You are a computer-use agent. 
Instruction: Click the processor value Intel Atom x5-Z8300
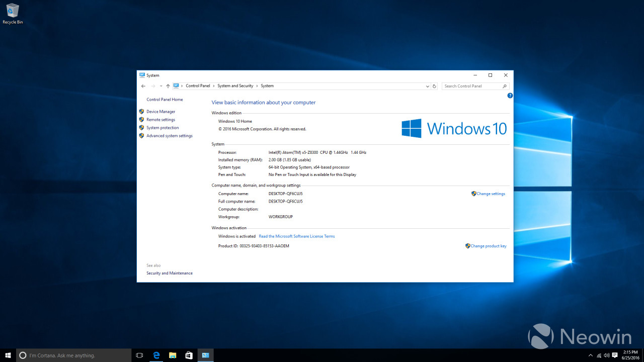coord(317,152)
